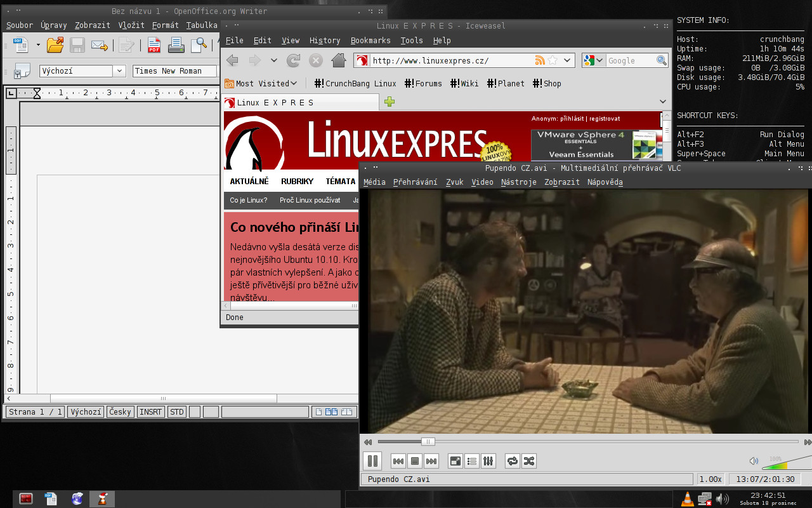Click the RSS feed icon in address bar
812x508 pixels.
[540, 60]
